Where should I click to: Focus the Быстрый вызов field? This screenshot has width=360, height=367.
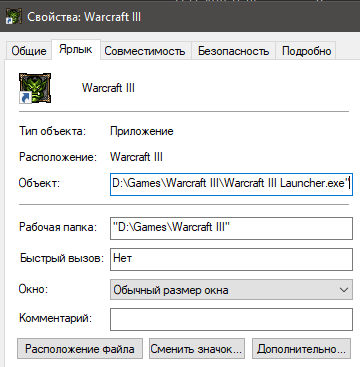coord(231,259)
